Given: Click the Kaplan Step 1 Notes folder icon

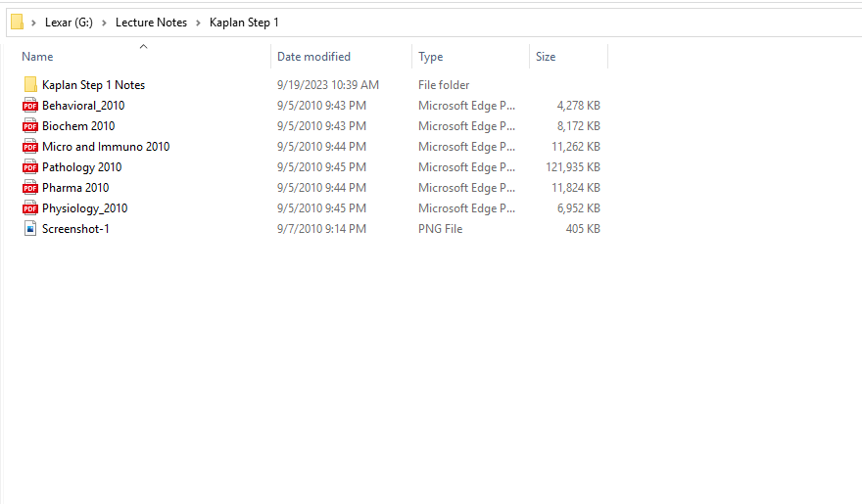Looking at the screenshot, I should coord(30,84).
